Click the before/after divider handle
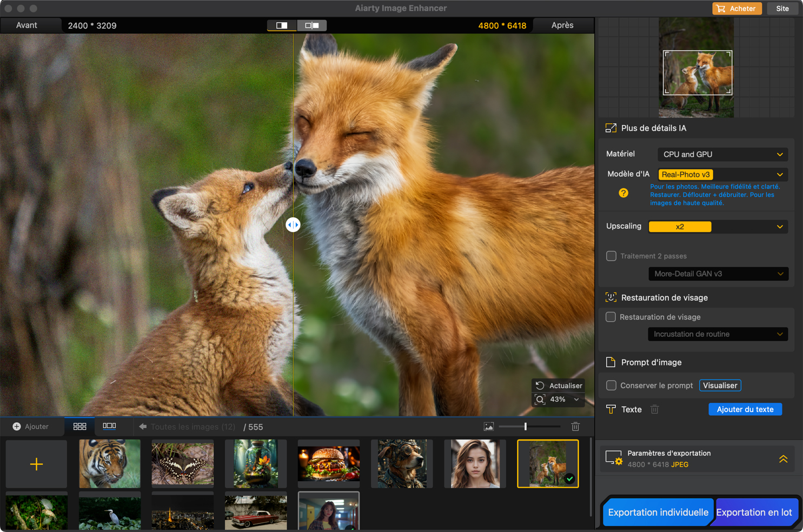 (293, 225)
